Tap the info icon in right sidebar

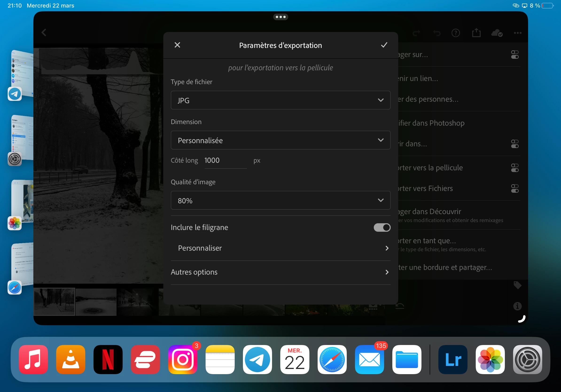coord(517,306)
